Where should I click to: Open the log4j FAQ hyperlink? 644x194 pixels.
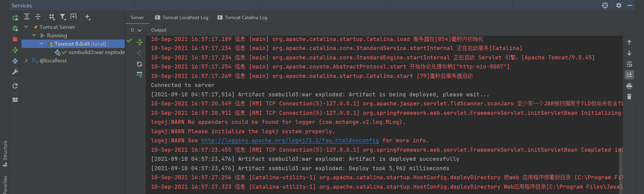point(290,141)
